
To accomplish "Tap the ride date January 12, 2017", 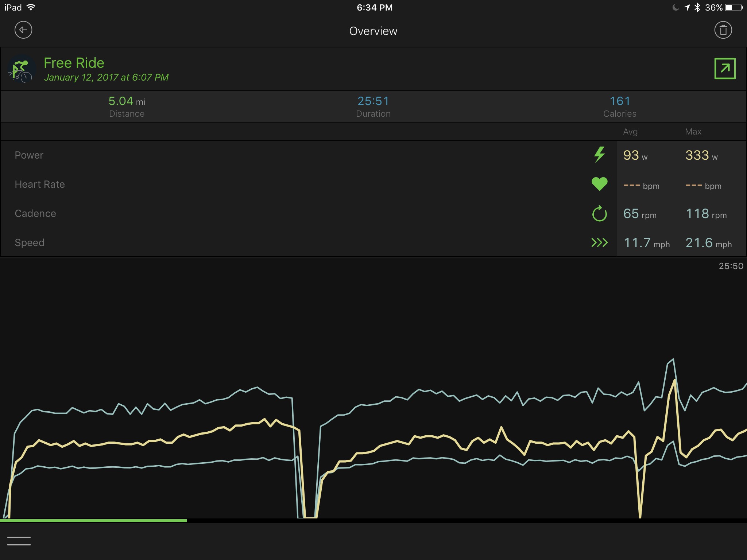I will click(x=106, y=77).
